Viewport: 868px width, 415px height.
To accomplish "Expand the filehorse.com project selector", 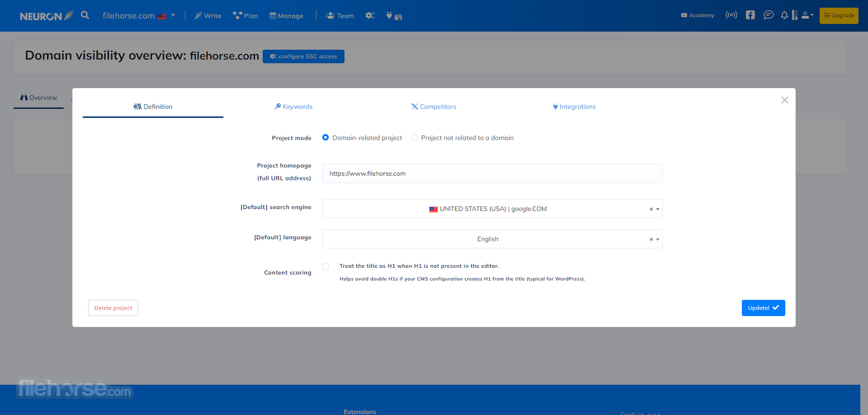I will pyautogui.click(x=139, y=16).
